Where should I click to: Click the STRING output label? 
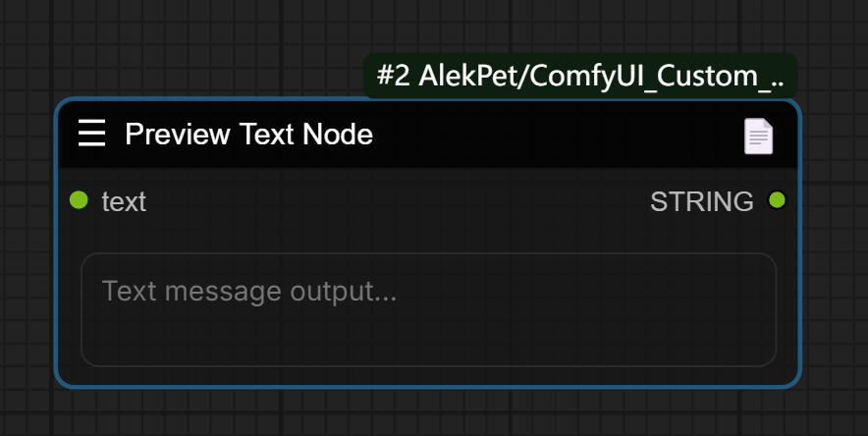tap(701, 201)
